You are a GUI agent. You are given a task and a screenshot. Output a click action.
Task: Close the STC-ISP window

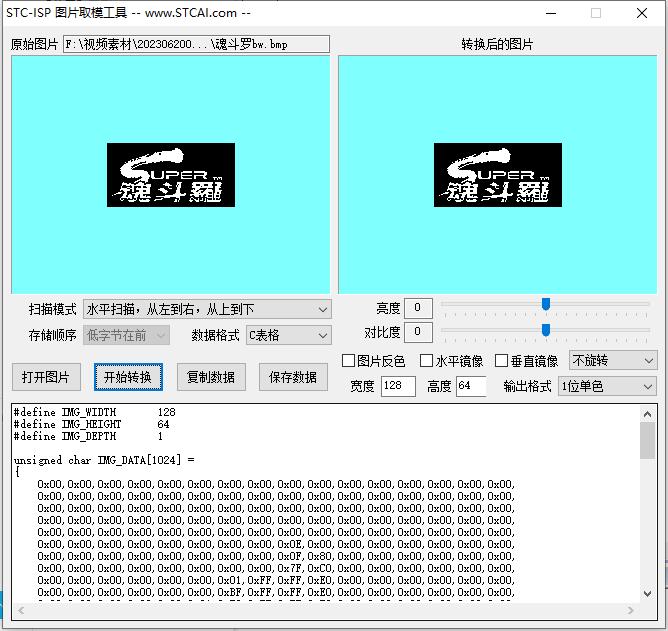(642, 13)
